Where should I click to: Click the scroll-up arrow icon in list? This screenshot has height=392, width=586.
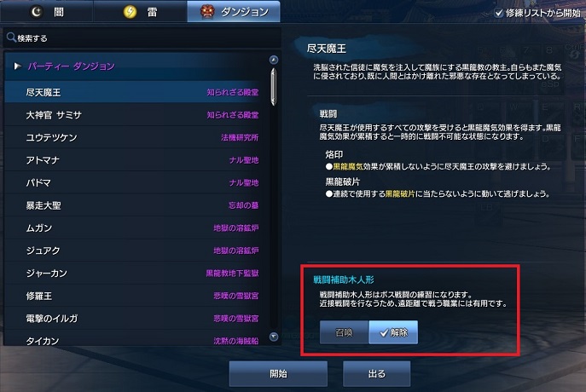[x=274, y=60]
